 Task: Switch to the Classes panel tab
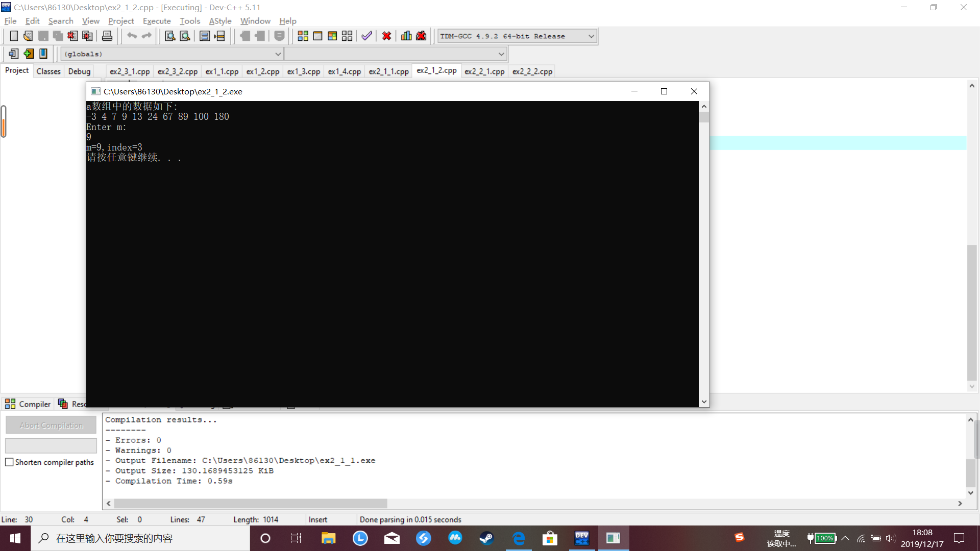click(x=48, y=71)
